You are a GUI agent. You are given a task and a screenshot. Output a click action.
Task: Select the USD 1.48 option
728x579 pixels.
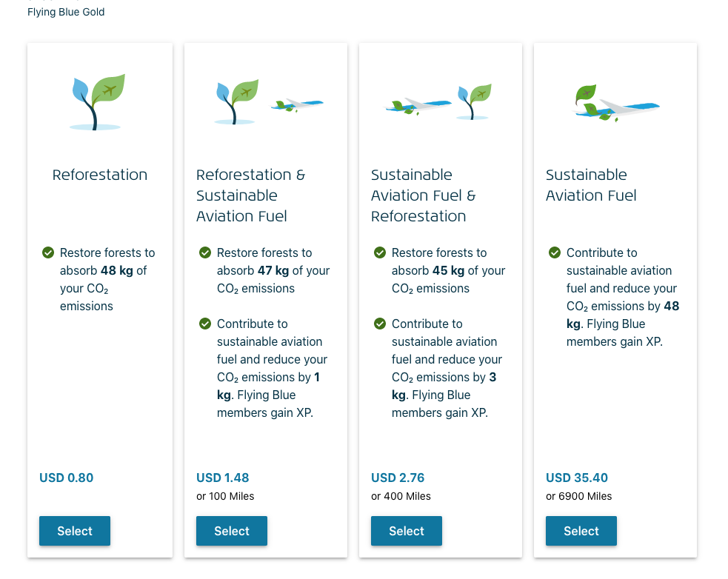pyautogui.click(x=232, y=531)
